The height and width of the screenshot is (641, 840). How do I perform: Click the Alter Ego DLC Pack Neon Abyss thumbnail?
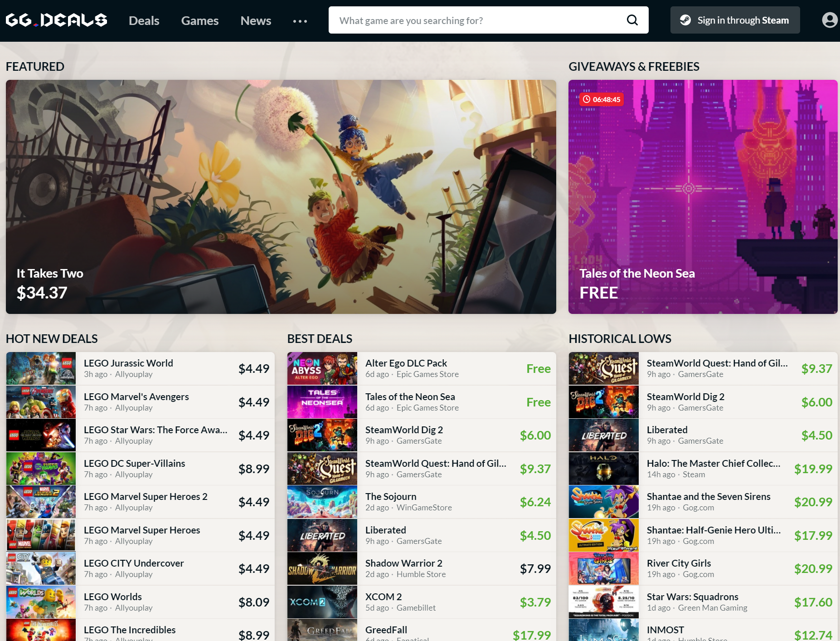(322, 368)
